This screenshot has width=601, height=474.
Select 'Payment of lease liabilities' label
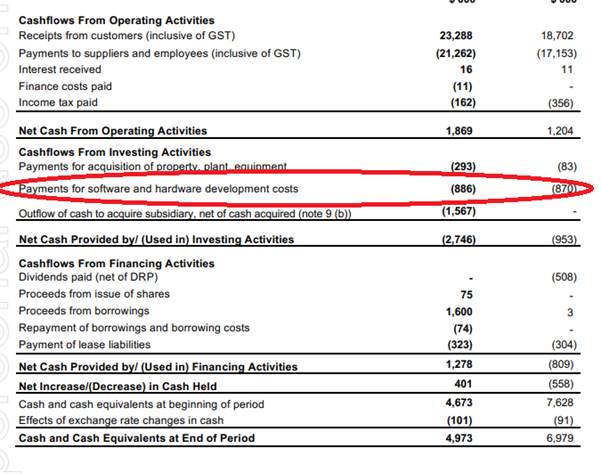pyautogui.click(x=84, y=344)
